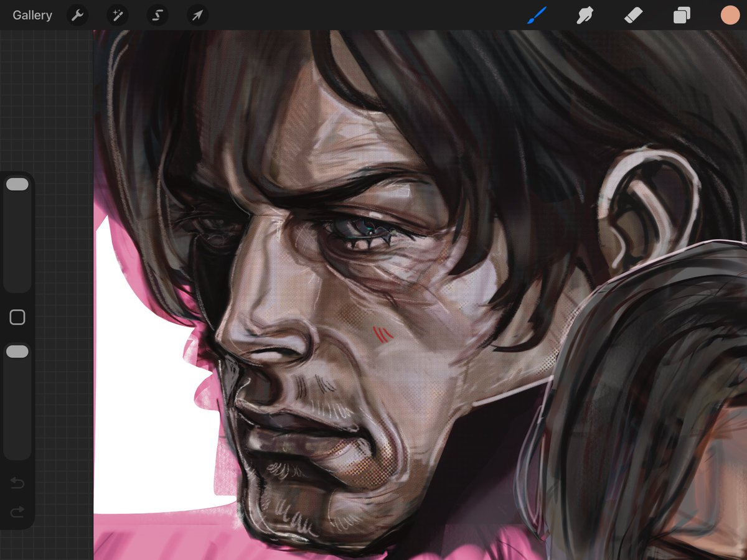This screenshot has height=560, width=747.
Task: Undo the last stroke with arrow
Action: (x=17, y=482)
